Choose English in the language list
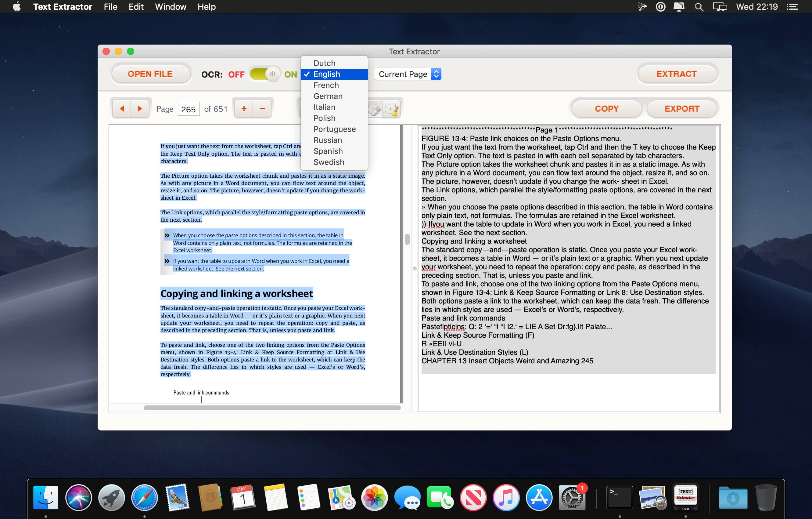 click(334, 74)
